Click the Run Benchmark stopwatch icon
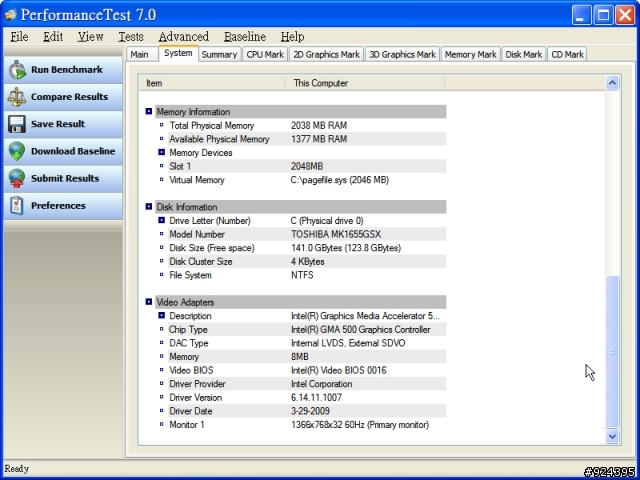640x480 pixels. [x=17, y=70]
